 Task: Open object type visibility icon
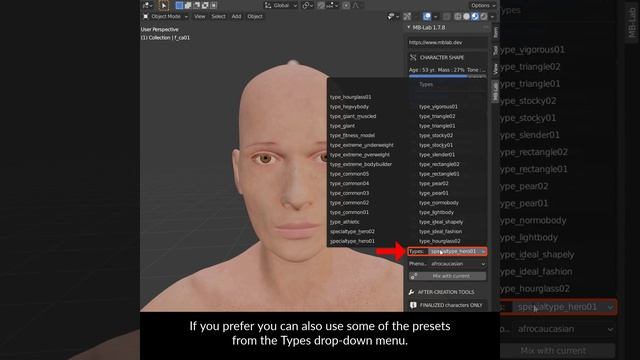pyautogui.click(x=393, y=16)
